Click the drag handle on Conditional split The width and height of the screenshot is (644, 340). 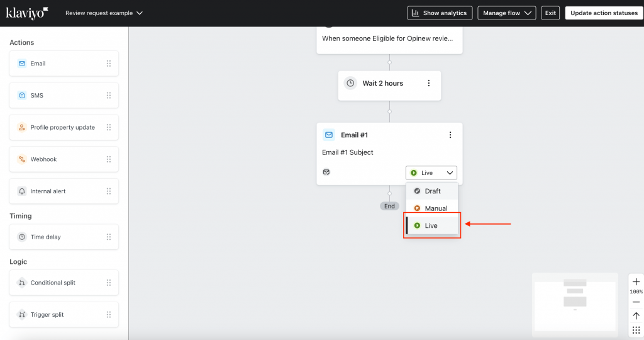click(108, 283)
